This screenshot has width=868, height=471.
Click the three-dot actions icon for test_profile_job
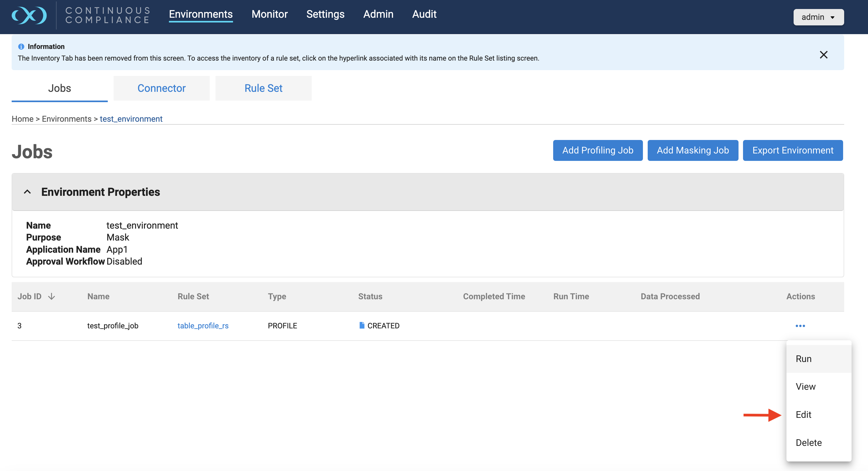coord(800,325)
